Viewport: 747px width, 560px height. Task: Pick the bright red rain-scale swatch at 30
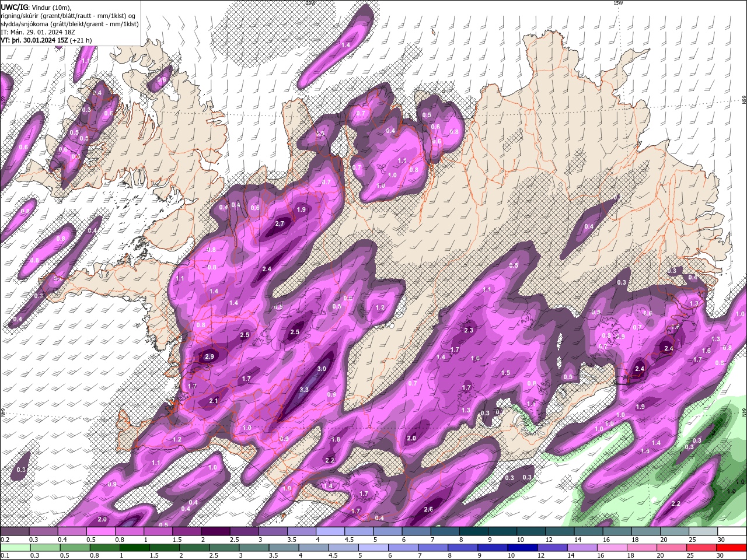731,548
